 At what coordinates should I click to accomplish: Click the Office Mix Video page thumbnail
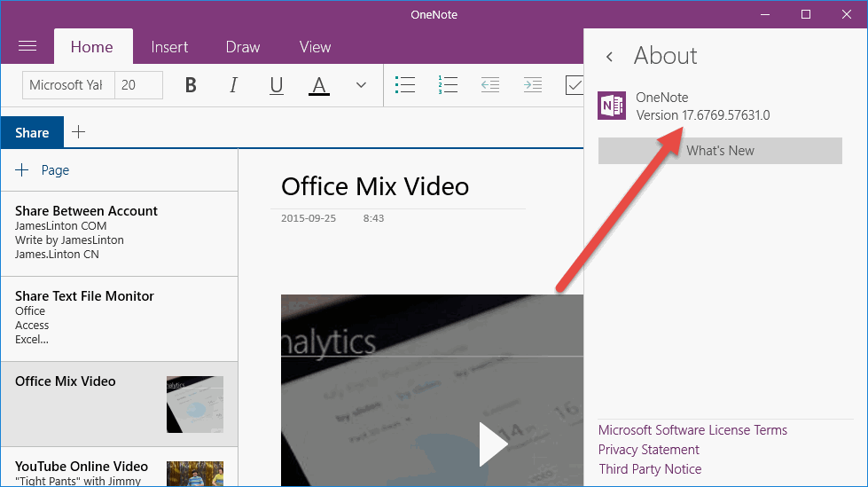click(195, 405)
